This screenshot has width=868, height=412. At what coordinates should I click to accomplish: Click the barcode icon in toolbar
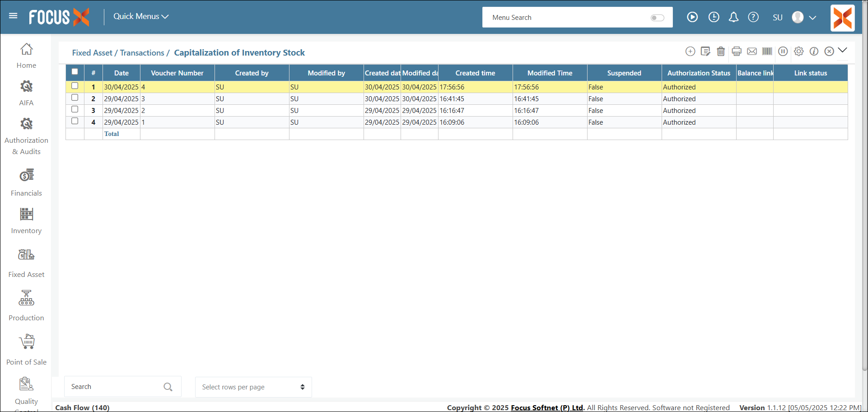tap(767, 51)
